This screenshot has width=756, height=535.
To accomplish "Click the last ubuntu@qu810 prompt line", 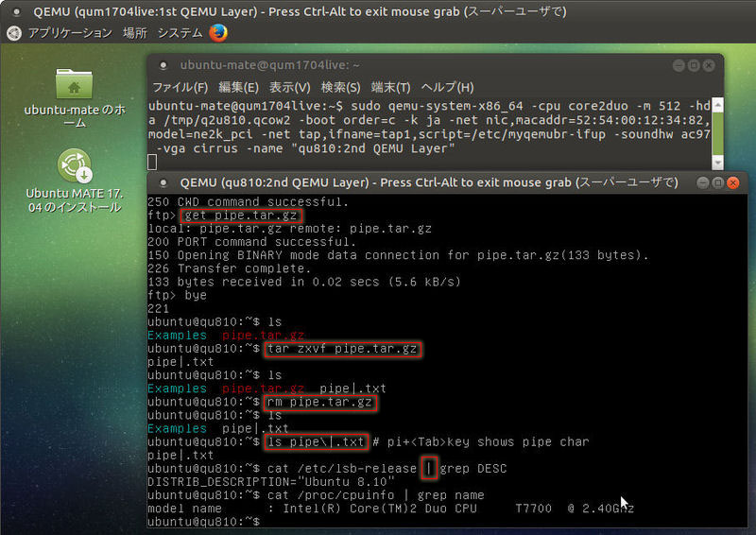I will 204,522.
